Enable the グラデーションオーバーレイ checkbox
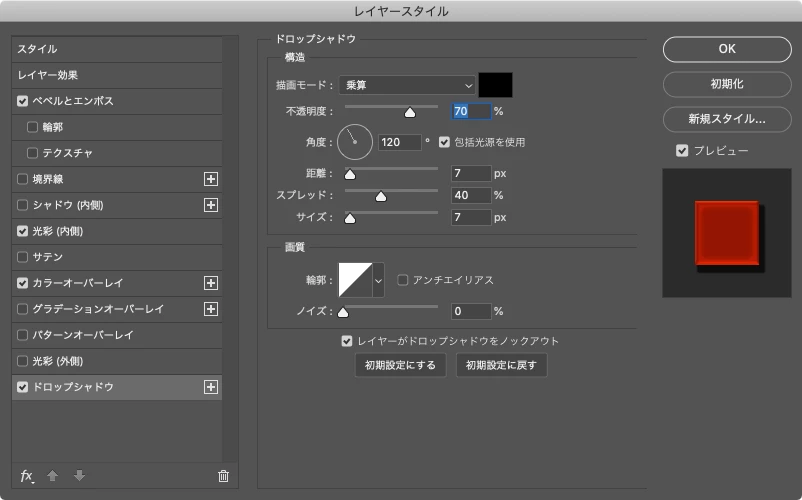 (x=23, y=309)
